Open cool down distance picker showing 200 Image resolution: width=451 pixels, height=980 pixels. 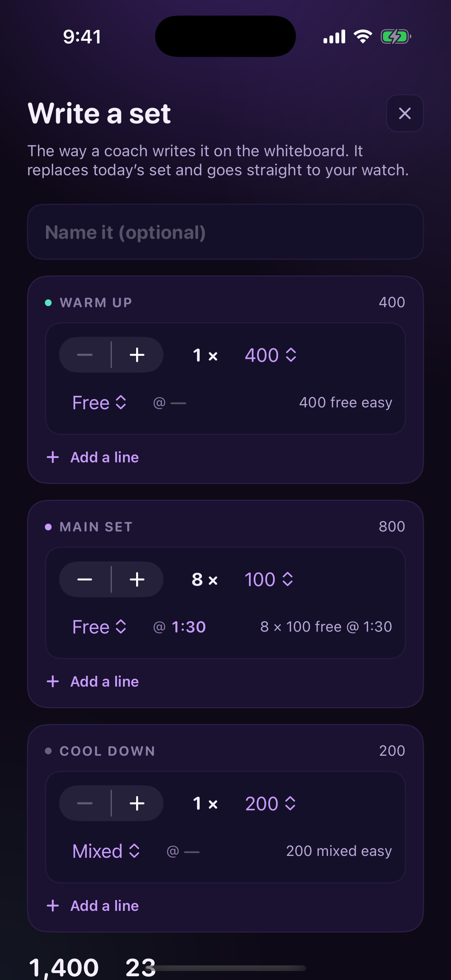point(271,804)
